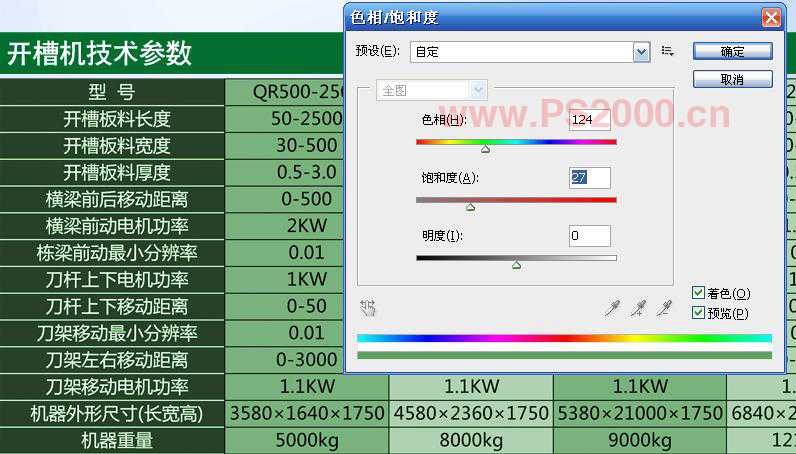This screenshot has height=454, width=796.
Task: Click the 开槽板料长度 row label
Action: 117,119
